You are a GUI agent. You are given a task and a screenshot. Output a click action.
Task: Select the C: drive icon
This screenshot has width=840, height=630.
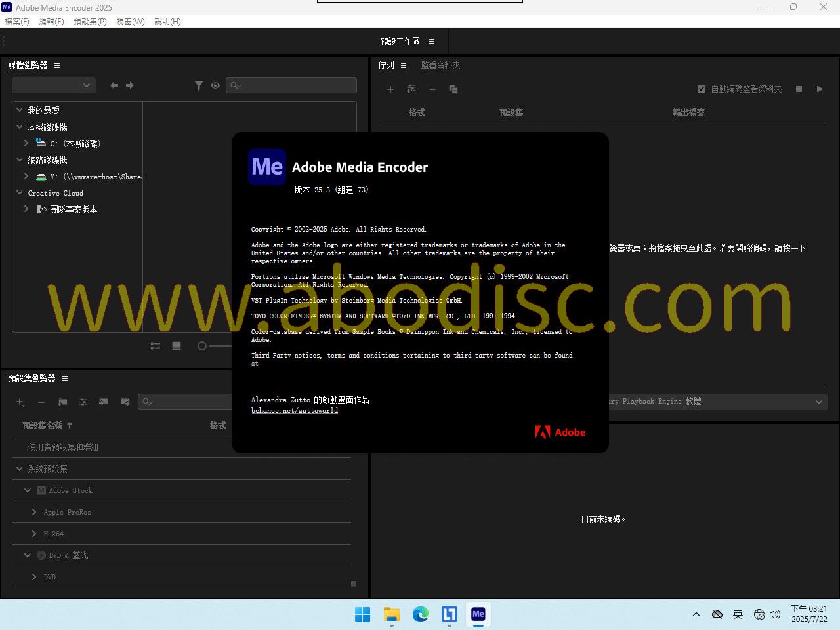(41, 142)
